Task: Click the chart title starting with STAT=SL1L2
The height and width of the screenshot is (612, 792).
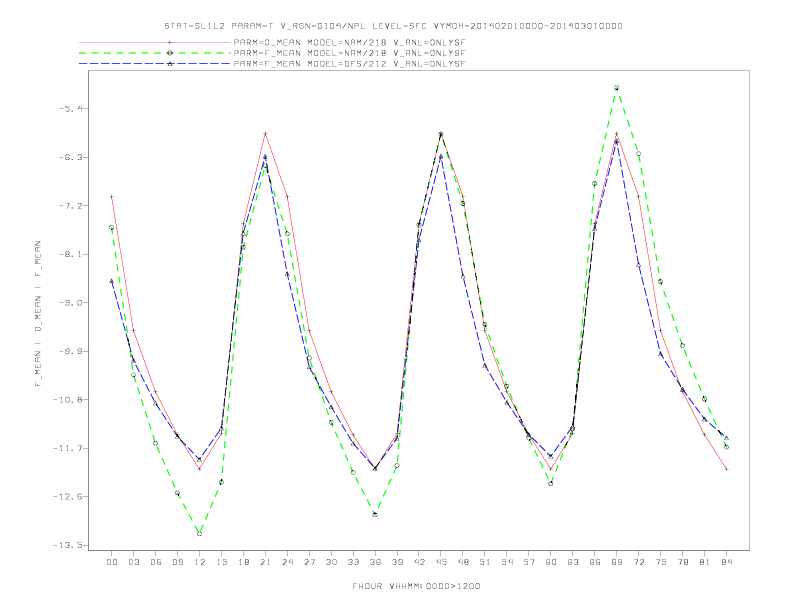Action: (x=393, y=26)
